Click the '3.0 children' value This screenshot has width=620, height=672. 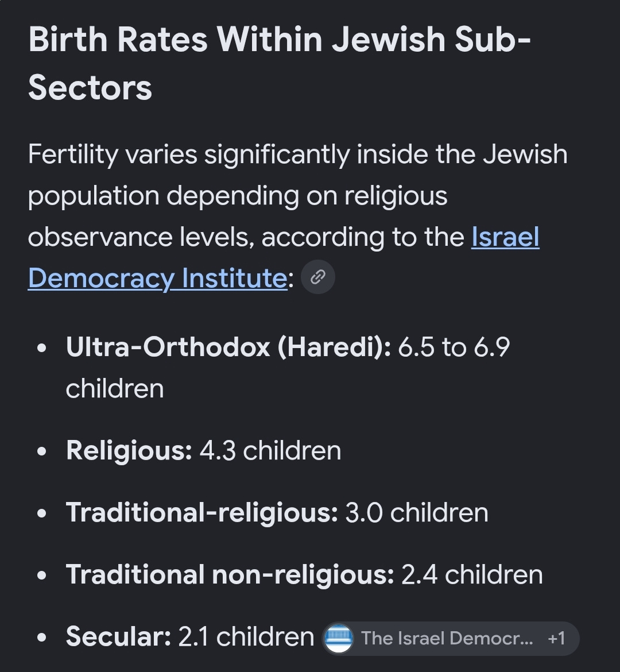tap(416, 512)
